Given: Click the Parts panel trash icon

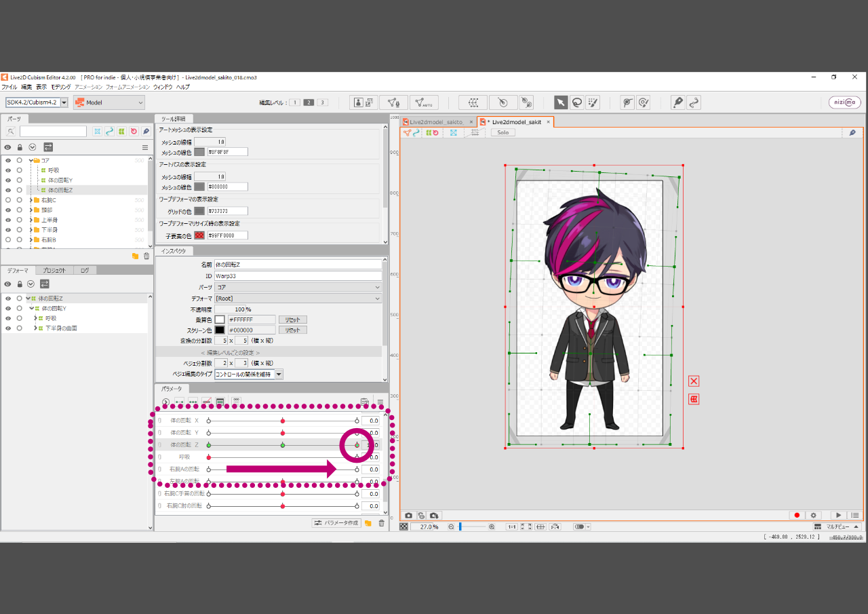Looking at the screenshot, I should coord(146,256).
